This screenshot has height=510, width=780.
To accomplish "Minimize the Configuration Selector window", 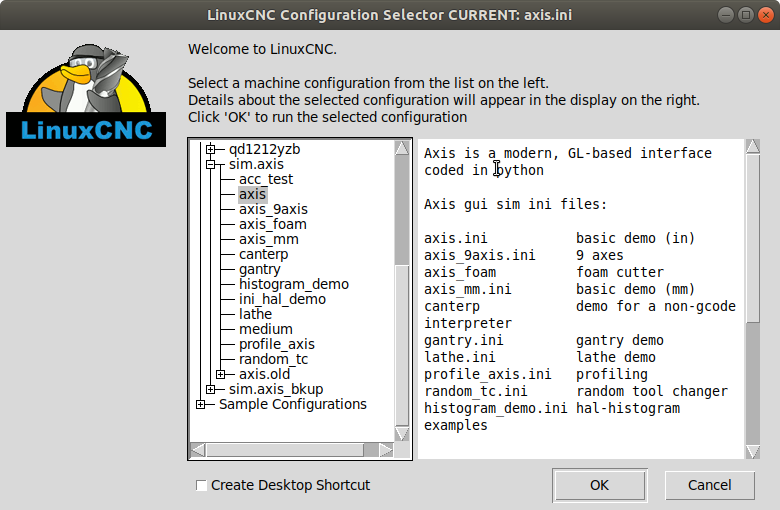I will (x=726, y=15).
